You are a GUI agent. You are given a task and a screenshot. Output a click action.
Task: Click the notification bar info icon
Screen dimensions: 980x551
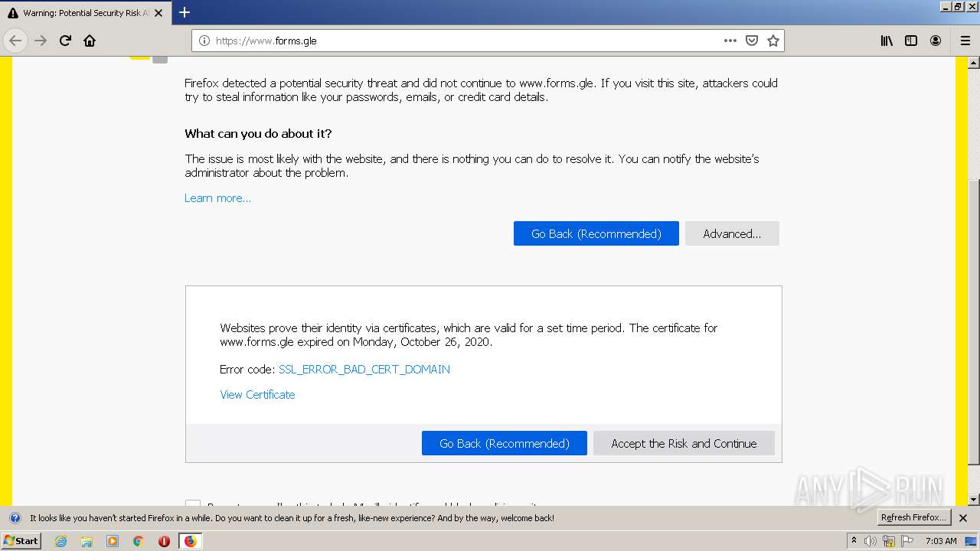pyautogui.click(x=15, y=518)
